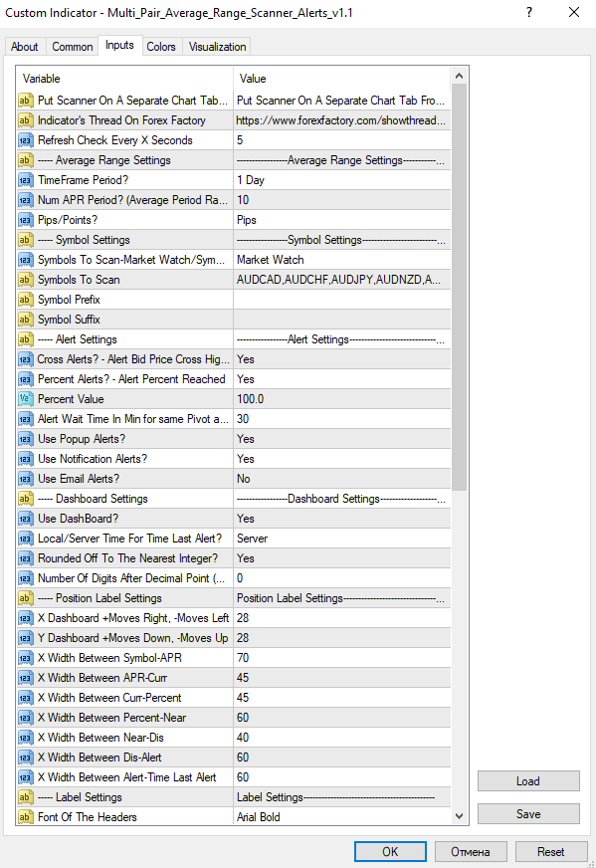Click the "ab" icon next to Font Of The Headers

point(23,817)
